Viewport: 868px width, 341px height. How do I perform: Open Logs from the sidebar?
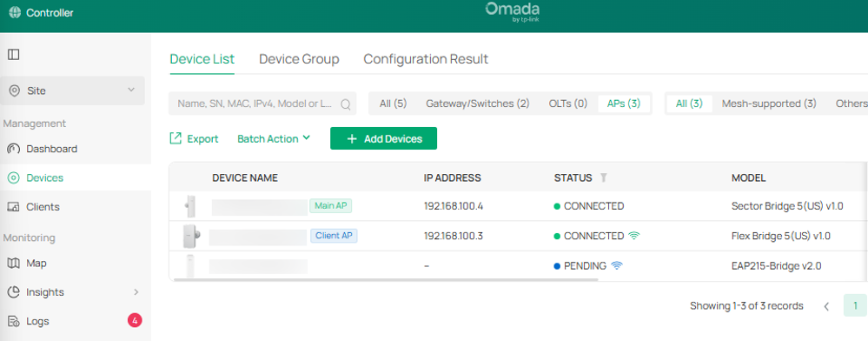(37, 321)
